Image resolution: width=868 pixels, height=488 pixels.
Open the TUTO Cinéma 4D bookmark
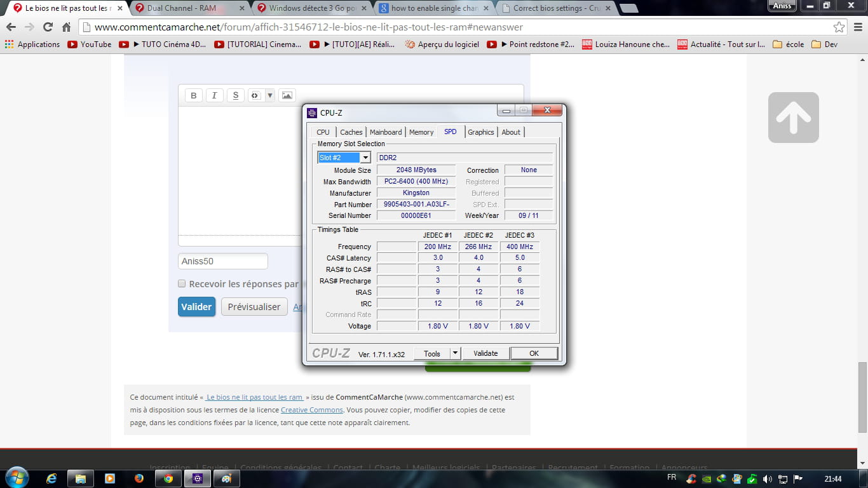pyautogui.click(x=163, y=44)
